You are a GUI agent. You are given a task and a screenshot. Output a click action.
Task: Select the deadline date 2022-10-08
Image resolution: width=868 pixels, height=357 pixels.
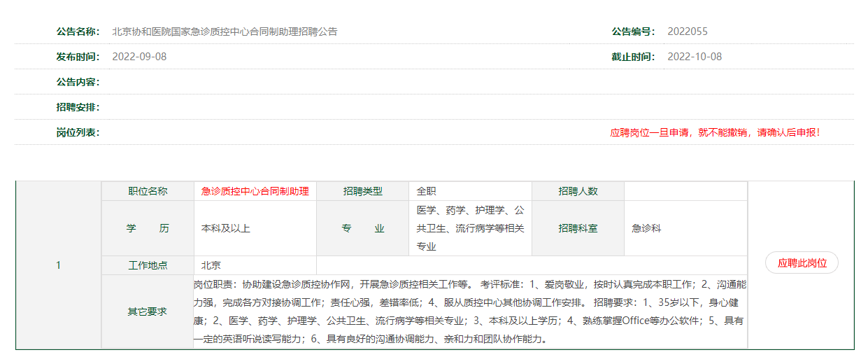695,57
